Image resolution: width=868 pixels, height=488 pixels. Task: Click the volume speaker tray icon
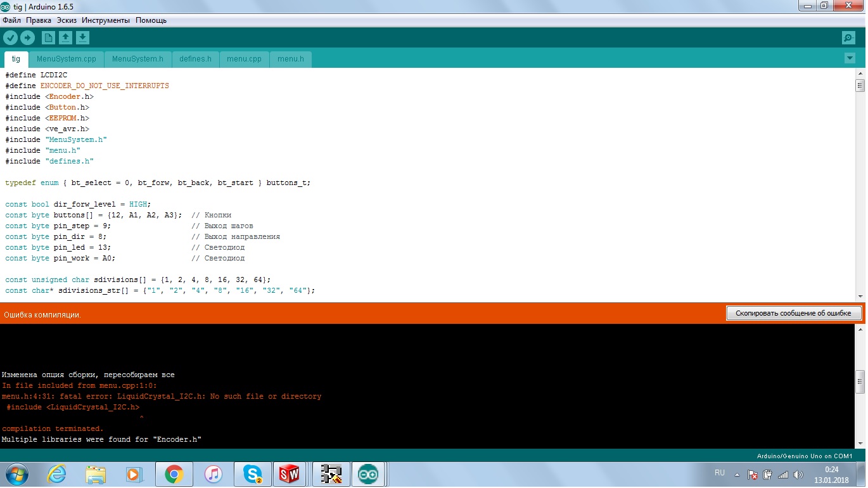(x=798, y=474)
